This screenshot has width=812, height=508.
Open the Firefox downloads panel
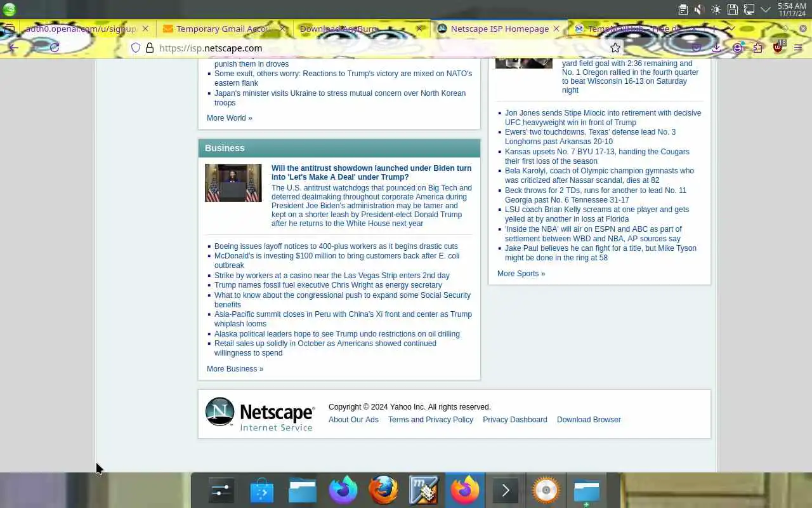click(x=716, y=48)
